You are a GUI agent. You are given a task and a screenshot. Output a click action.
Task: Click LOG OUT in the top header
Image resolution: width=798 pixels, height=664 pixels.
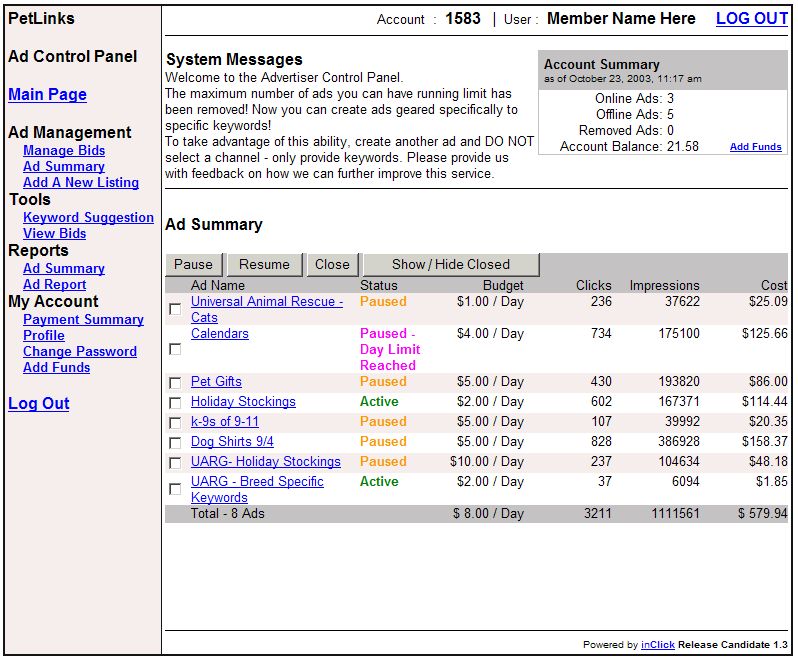[751, 19]
